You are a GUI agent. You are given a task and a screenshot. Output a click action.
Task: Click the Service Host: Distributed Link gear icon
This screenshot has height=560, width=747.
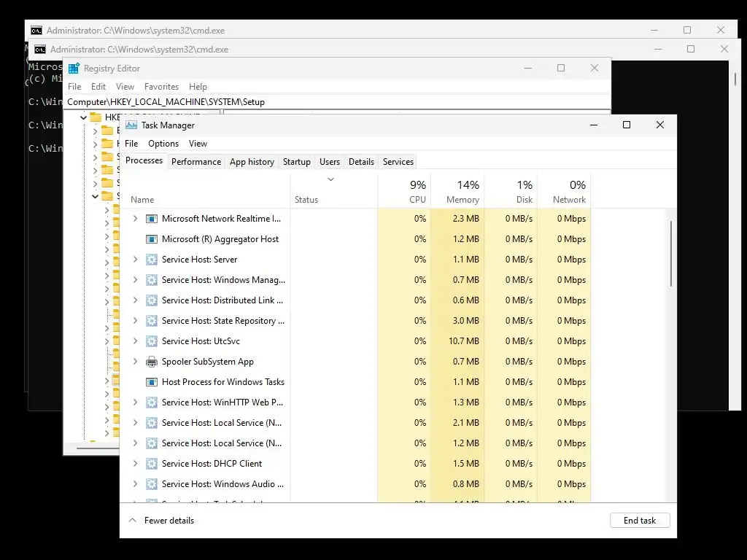(152, 300)
